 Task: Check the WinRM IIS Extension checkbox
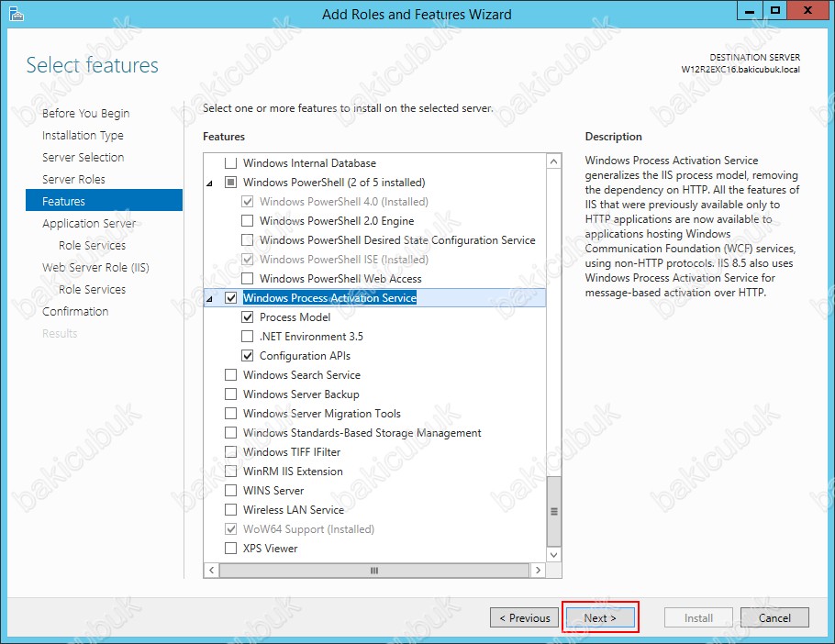pos(230,471)
